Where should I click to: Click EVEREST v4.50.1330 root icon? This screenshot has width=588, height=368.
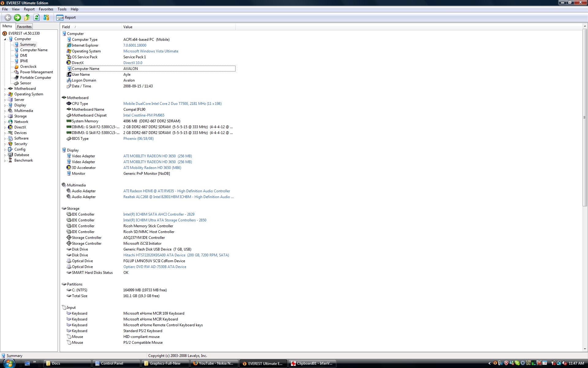click(5, 33)
